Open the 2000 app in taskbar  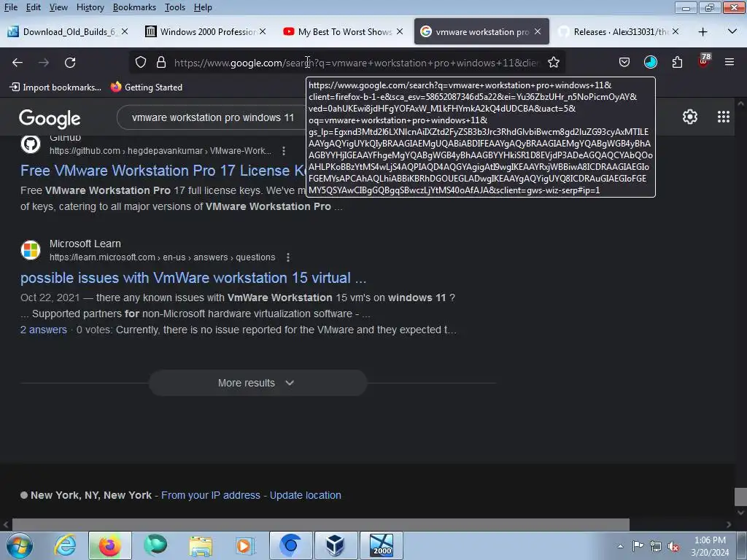pos(381,545)
